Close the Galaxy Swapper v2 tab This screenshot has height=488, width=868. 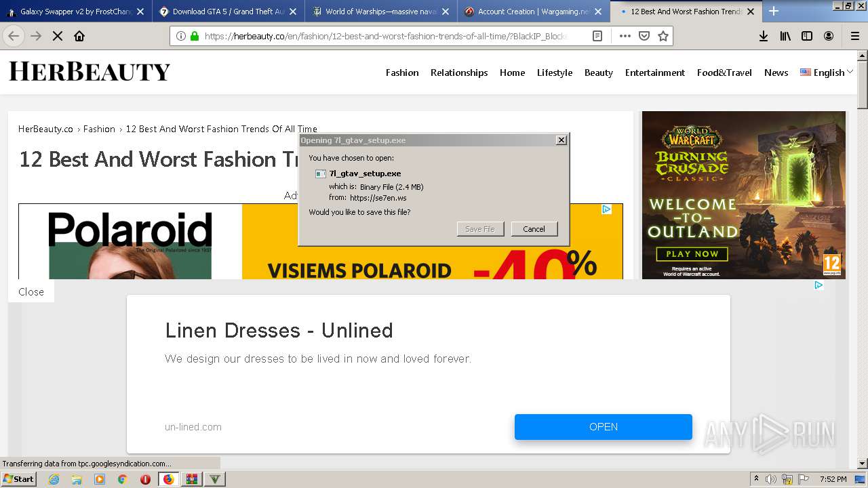140,12
